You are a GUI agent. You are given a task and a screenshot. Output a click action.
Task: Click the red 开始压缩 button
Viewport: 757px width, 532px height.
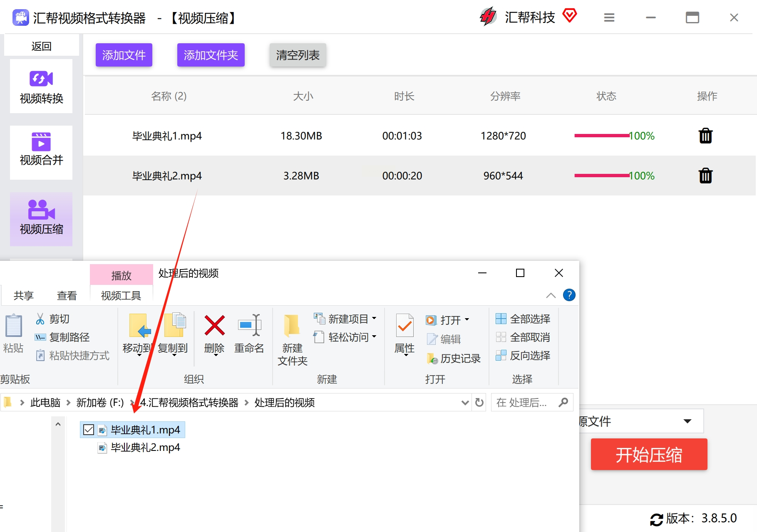coord(649,455)
